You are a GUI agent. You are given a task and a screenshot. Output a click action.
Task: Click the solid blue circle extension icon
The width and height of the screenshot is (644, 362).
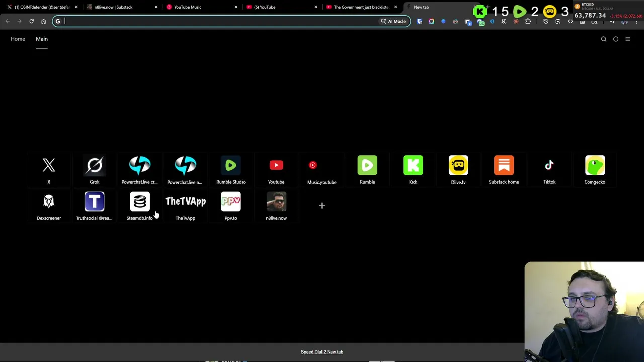443,21
